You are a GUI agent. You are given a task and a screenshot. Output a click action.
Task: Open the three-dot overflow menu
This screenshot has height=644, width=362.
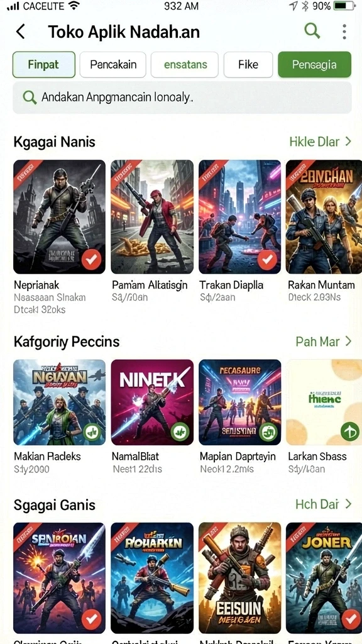pyautogui.click(x=344, y=31)
